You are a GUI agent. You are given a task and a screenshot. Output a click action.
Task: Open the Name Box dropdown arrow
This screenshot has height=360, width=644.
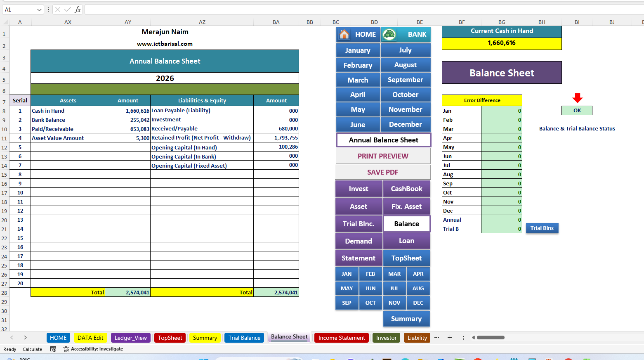coord(39,9)
